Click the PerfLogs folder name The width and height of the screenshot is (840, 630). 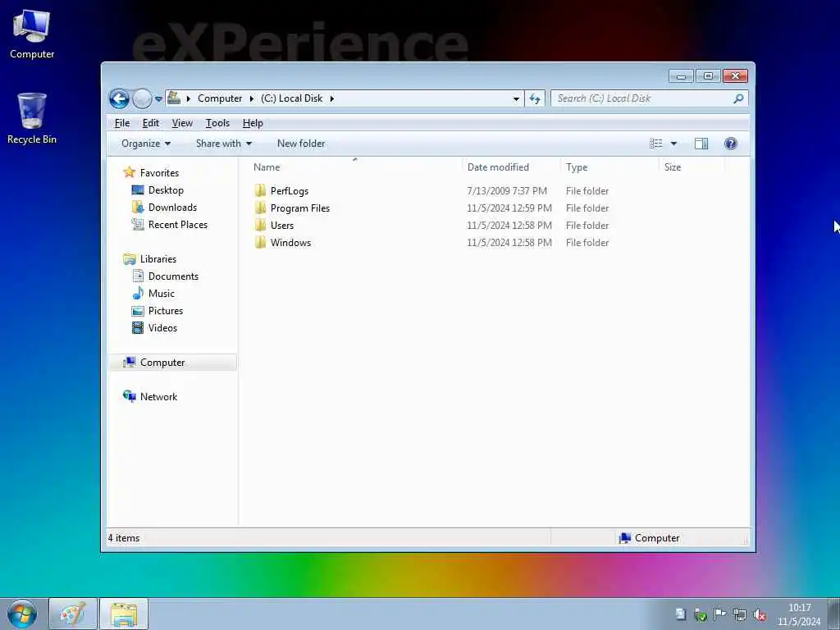click(x=290, y=190)
